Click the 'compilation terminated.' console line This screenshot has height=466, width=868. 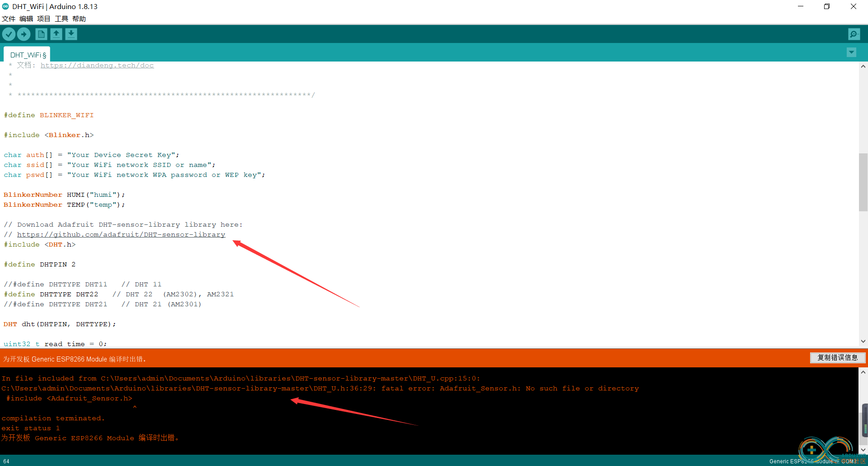[x=53, y=418]
